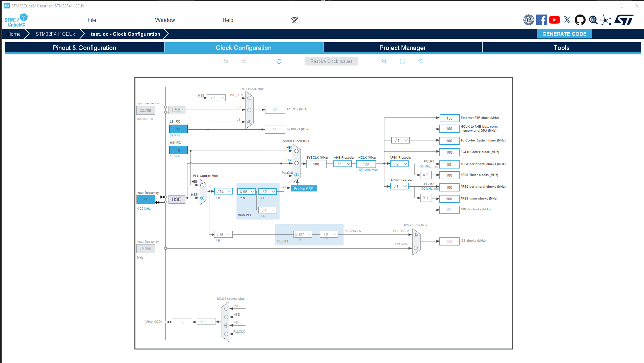Reset clock configuration with refresh icon
Screen dimensions: 644x363
click(x=279, y=61)
